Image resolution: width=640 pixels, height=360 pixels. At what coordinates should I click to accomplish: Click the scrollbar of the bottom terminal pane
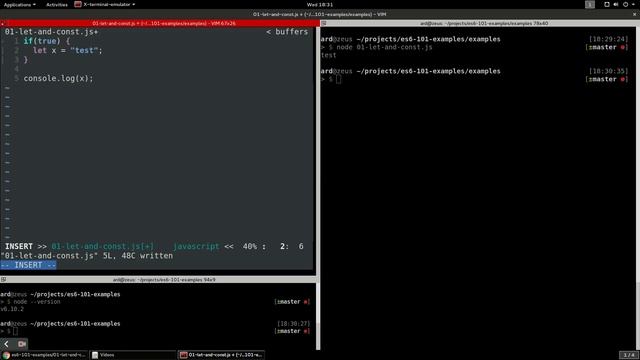(x=318, y=316)
